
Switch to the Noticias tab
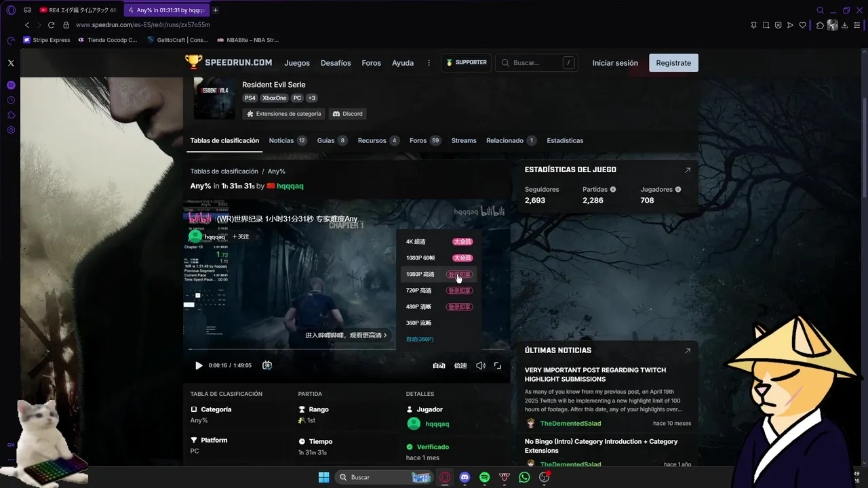click(x=288, y=140)
